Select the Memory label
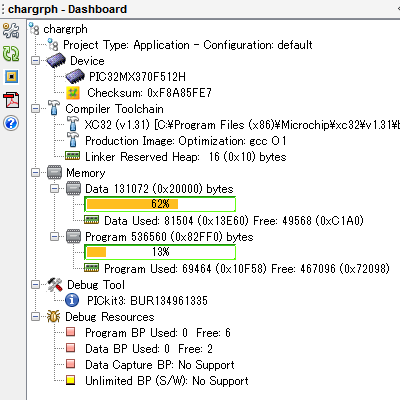 86,173
